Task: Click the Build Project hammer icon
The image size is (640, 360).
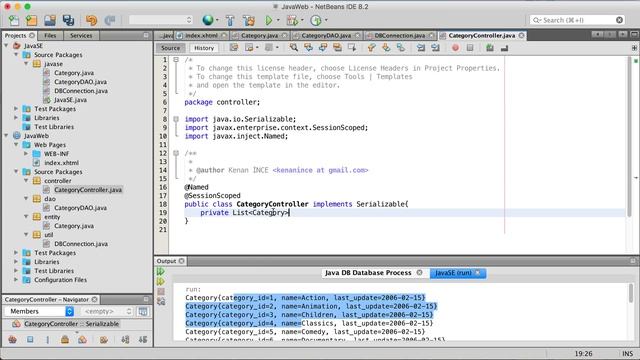Action: point(230,20)
